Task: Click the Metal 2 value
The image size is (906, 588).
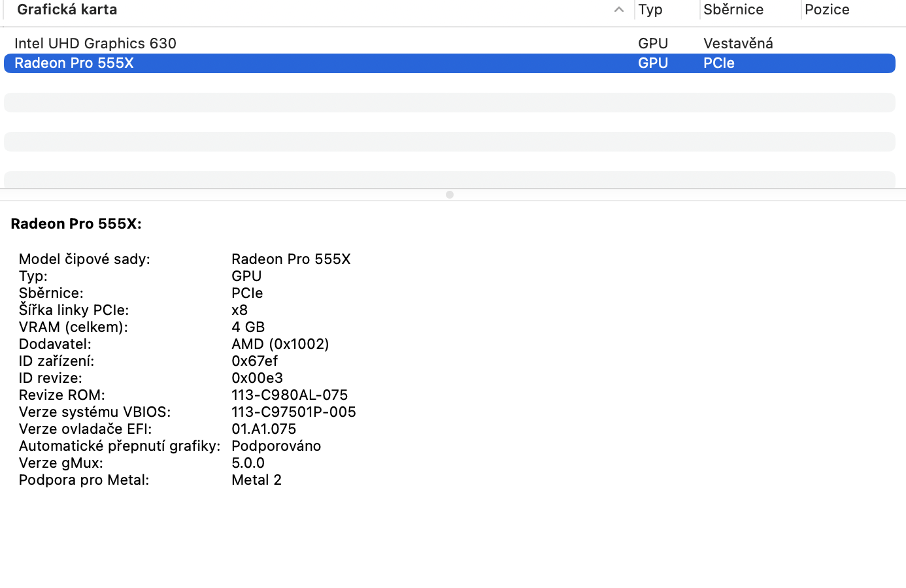Action: [x=256, y=480]
